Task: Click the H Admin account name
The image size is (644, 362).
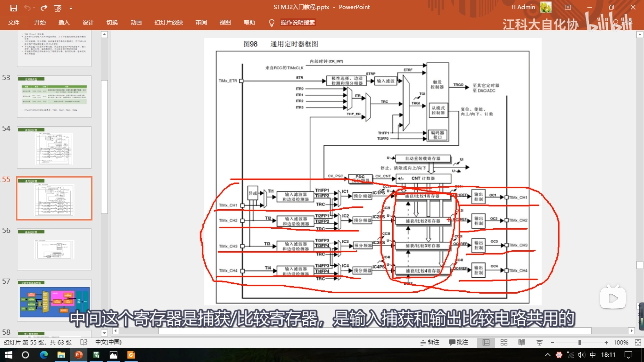Action: pyautogui.click(x=523, y=7)
